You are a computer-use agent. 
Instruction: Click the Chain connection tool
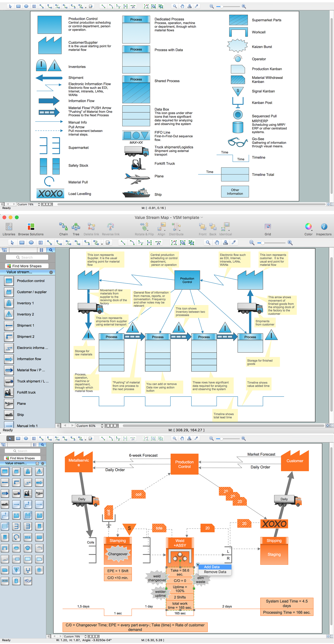pos(63,229)
